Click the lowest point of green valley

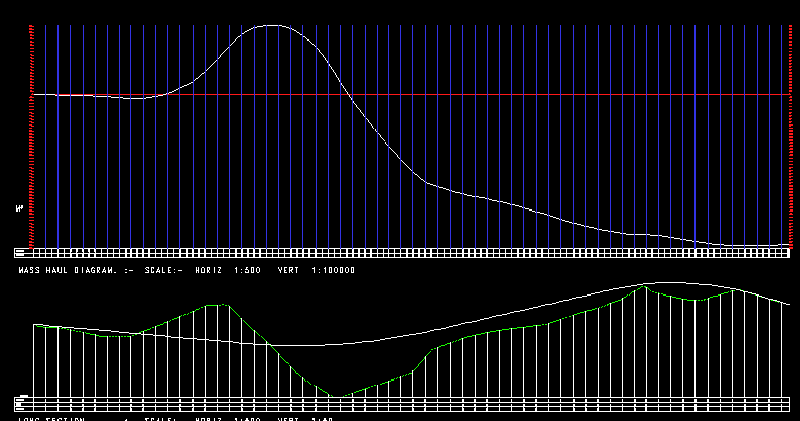click(337, 397)
